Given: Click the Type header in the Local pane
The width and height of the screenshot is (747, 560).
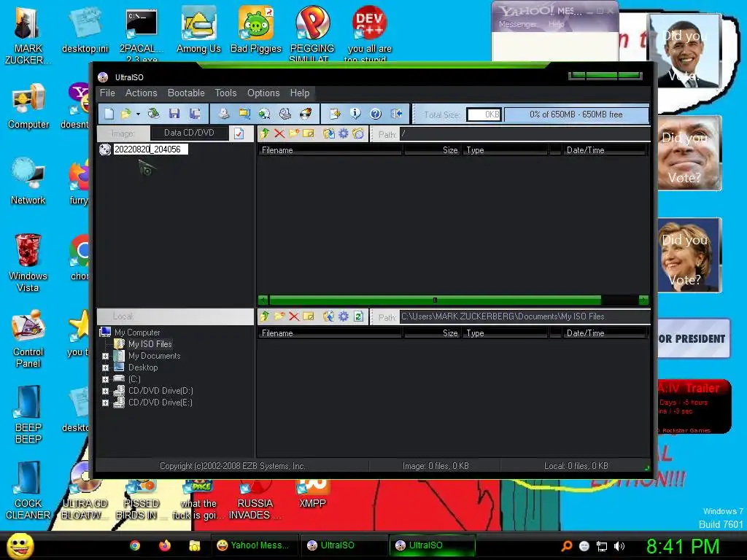Looking at the screenshot, I should [x=505, y=333].
